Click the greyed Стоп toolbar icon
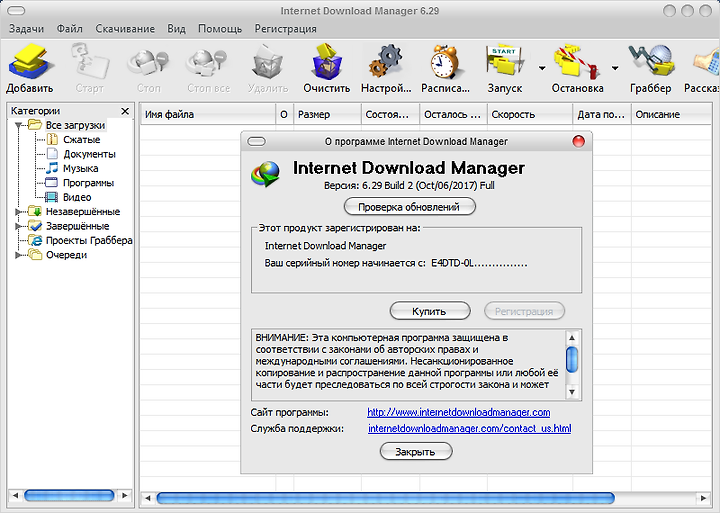Image resolution: width=720 pixels, height=513 pixels. pos(148,62)
